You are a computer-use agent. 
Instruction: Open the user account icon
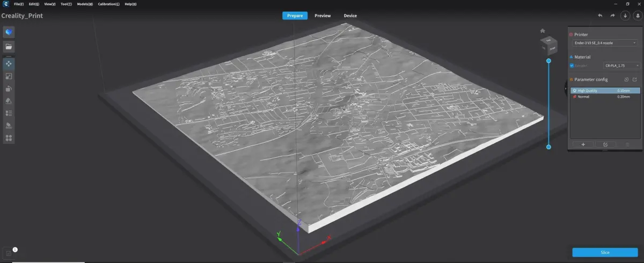pyautogui.click(x=638, y=16)
